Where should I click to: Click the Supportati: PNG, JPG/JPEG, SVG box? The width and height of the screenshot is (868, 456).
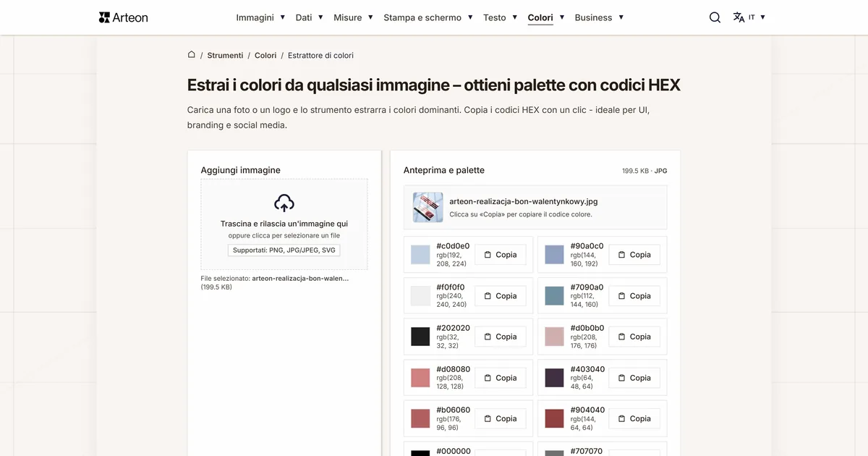284,250
